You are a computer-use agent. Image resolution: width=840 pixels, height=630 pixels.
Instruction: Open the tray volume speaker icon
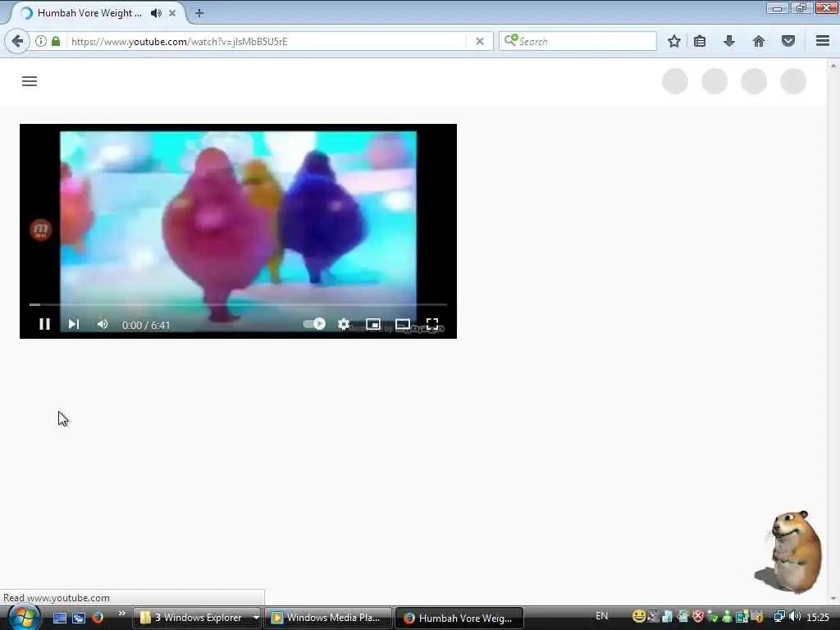pyautogui.click(x=795, y=617)
